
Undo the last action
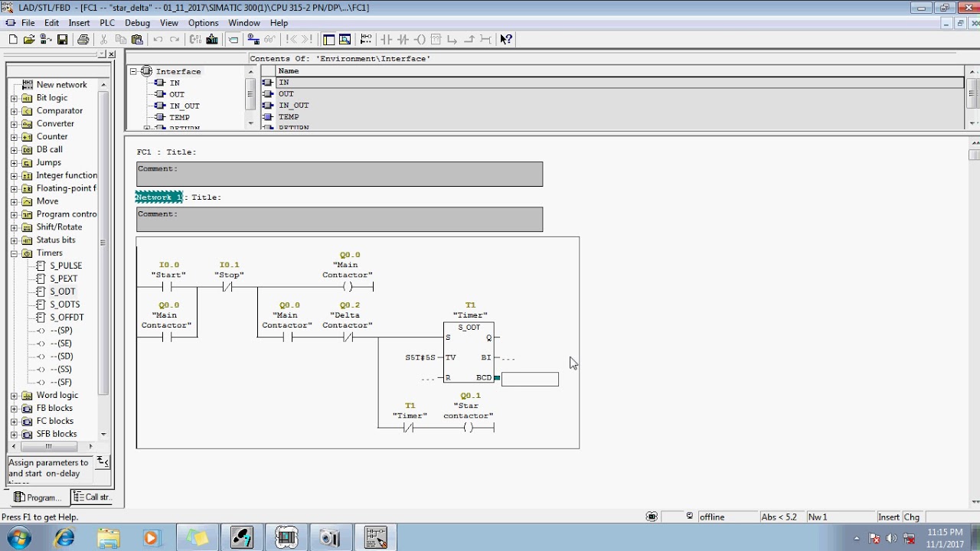(158, 39)
